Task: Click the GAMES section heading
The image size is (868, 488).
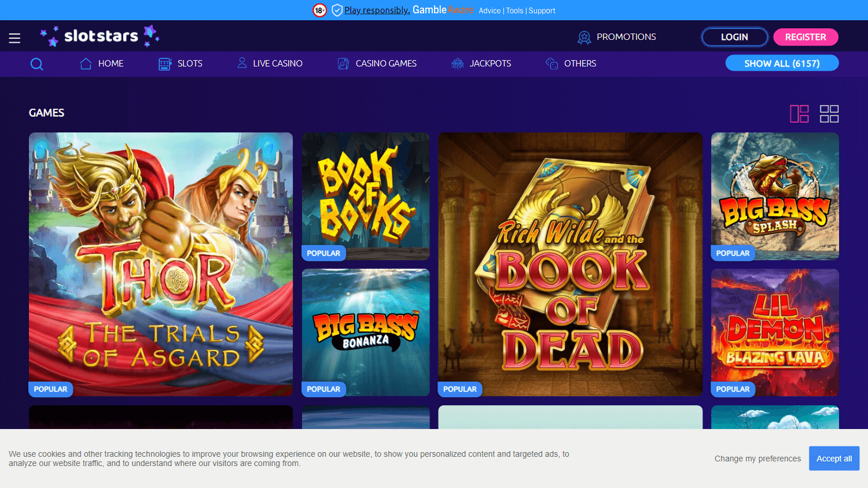Action: pos(46,113)
